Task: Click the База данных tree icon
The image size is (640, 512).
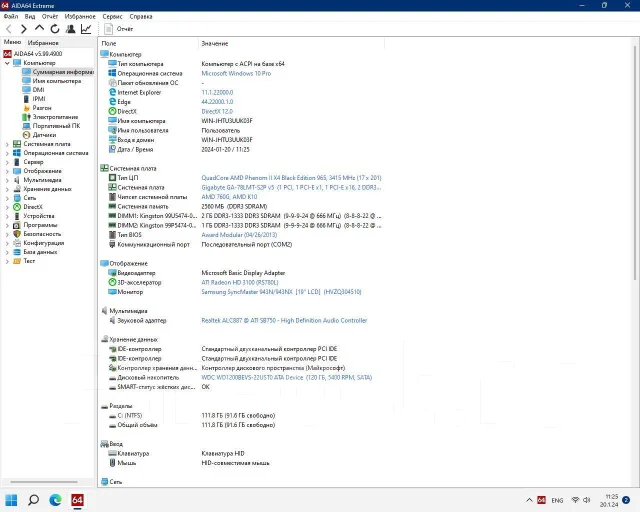Action: coord(17,252)
